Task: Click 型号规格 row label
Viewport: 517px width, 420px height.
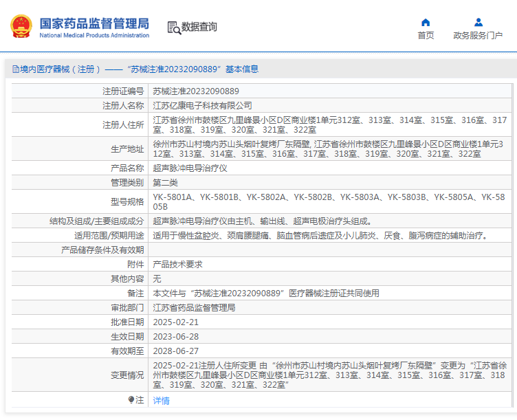Action: click(127, 202)
